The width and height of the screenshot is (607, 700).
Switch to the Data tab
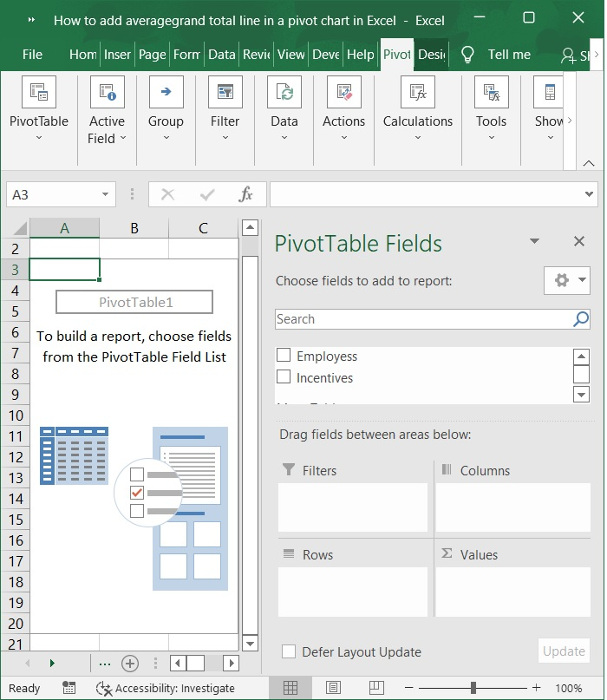coord(221,55)
